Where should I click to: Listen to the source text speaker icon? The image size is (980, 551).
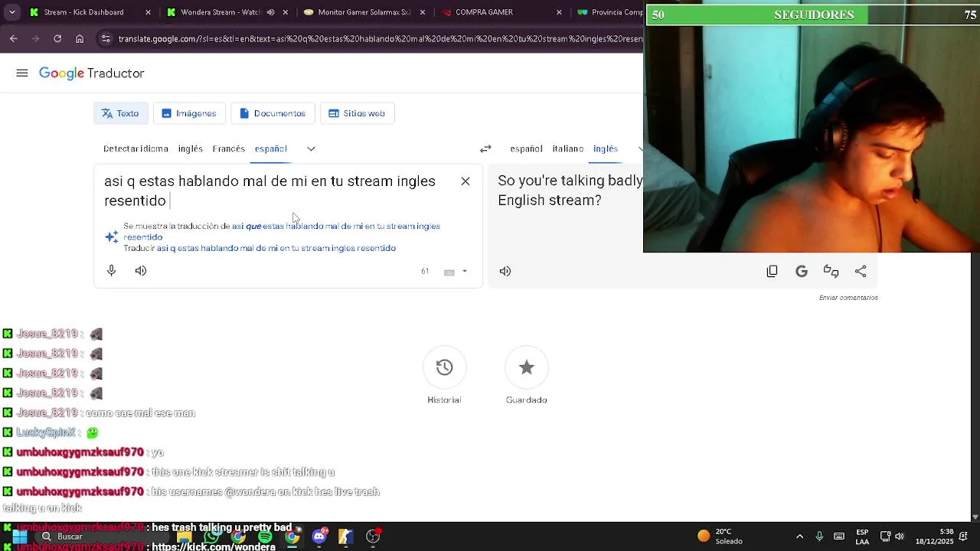click(x=141, y=271)
